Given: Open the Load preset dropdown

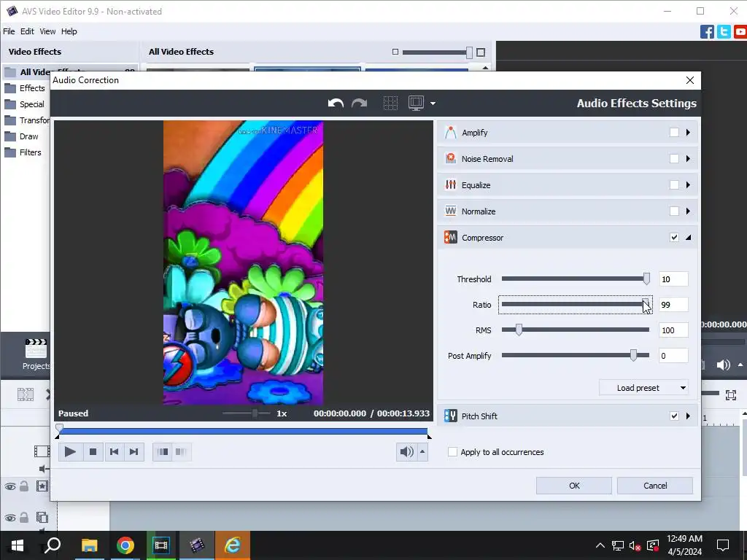Looking at the screenshot, I should [x=643, y=388].
